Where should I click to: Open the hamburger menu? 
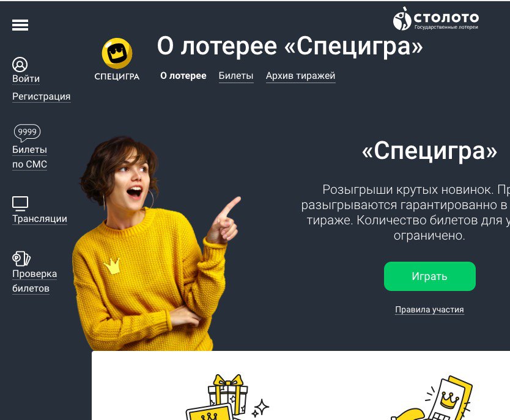pos(20,25)
